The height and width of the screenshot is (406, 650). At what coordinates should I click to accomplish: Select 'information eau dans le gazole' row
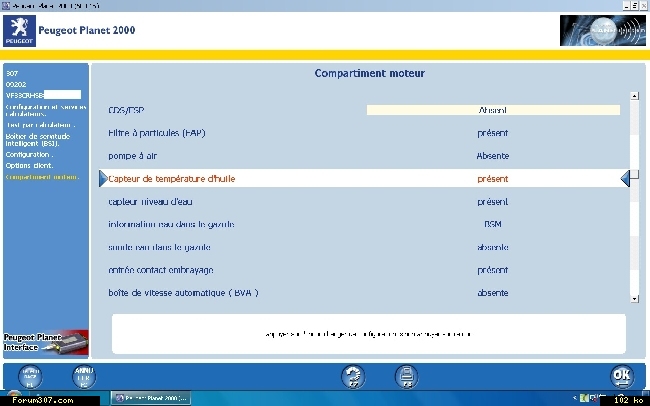[364, 224]
